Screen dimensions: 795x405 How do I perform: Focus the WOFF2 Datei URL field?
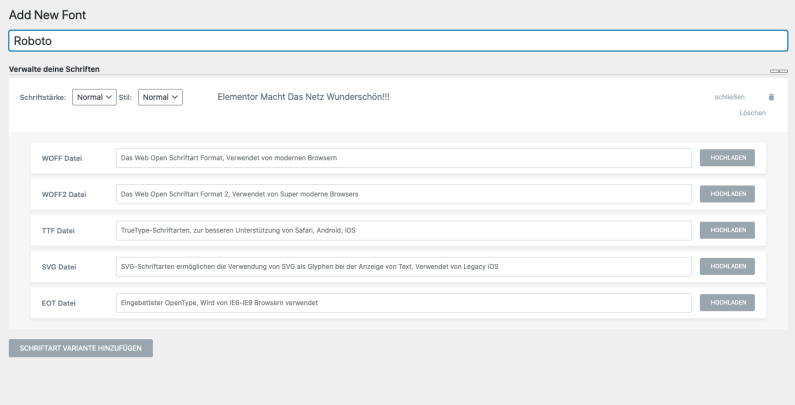404,194
